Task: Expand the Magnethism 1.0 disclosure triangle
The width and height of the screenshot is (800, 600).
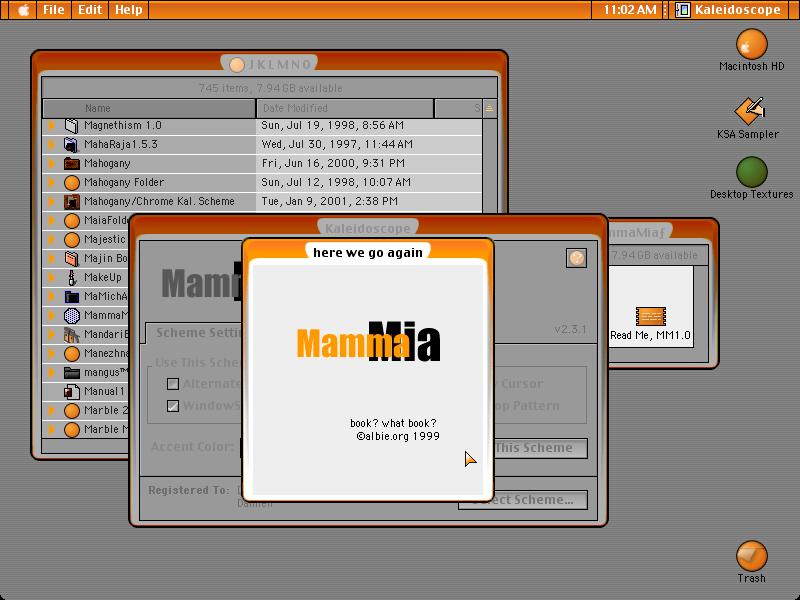Action: click(x=52, y=126)
